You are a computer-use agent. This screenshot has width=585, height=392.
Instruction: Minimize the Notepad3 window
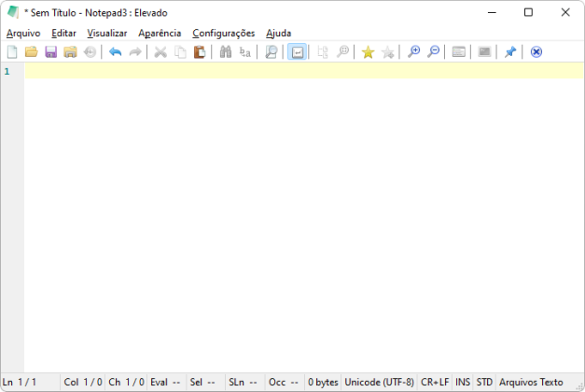(492, 13)
